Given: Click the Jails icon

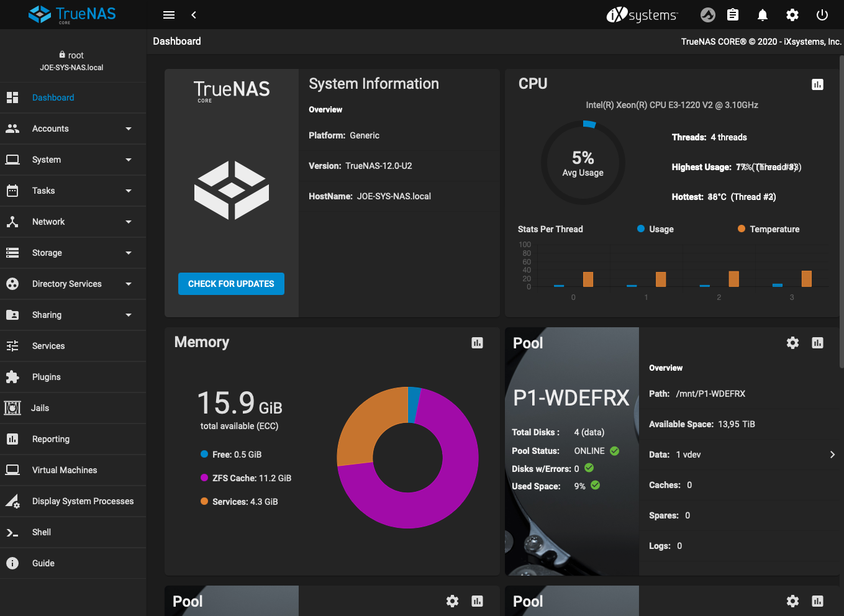Looking at the screenshot, I should pyautogui.click(x=12, y=408).
